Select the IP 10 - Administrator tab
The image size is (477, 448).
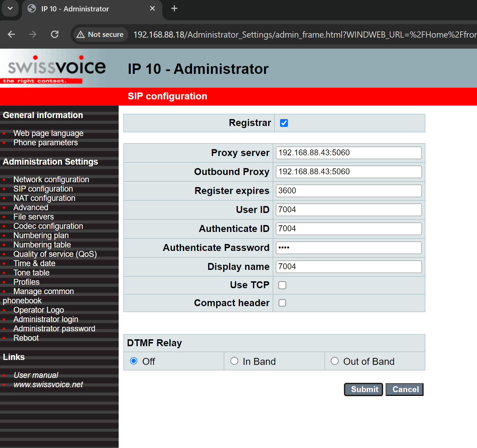(x=92, y=9)
